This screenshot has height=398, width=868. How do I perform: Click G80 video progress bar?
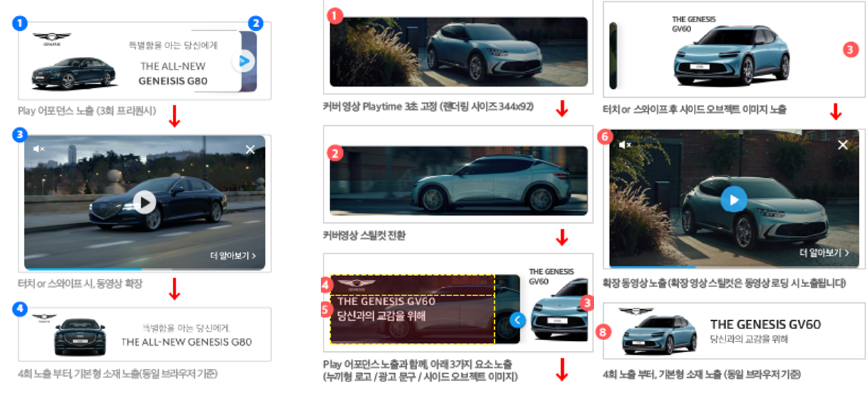click(145, 269)
